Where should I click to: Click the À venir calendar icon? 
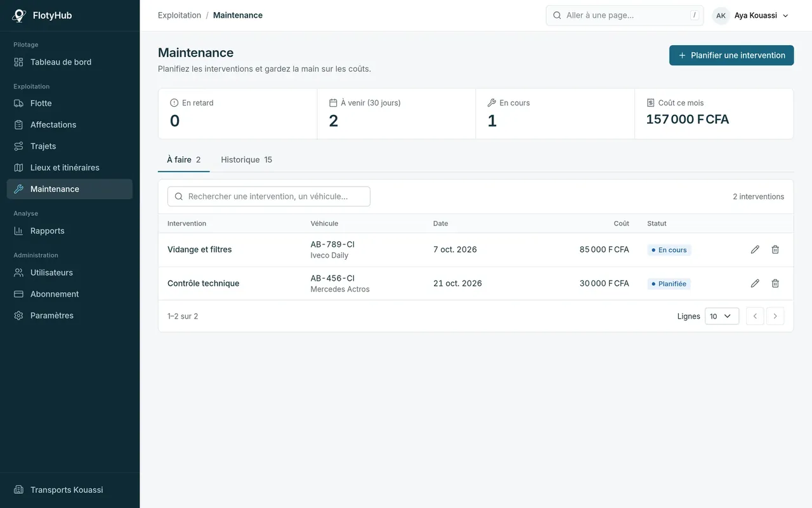pyautogui.click(x=333, y=103)
